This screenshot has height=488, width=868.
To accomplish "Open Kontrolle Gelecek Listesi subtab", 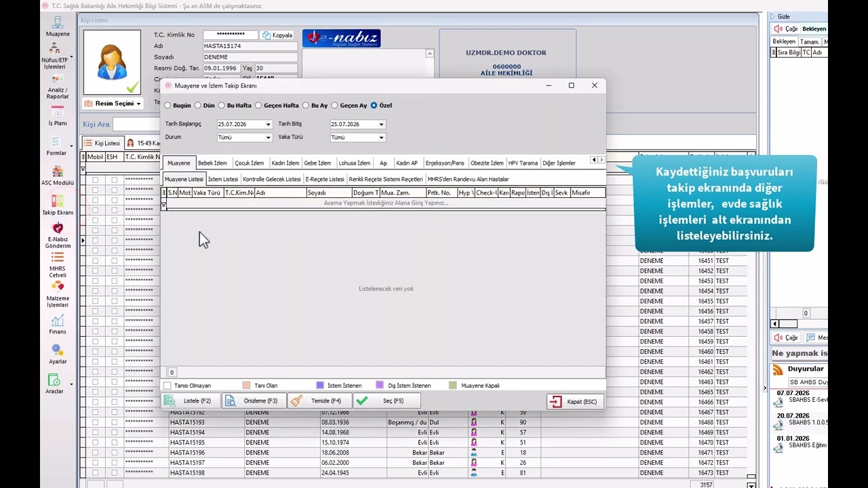I will [x=272, y=180].
